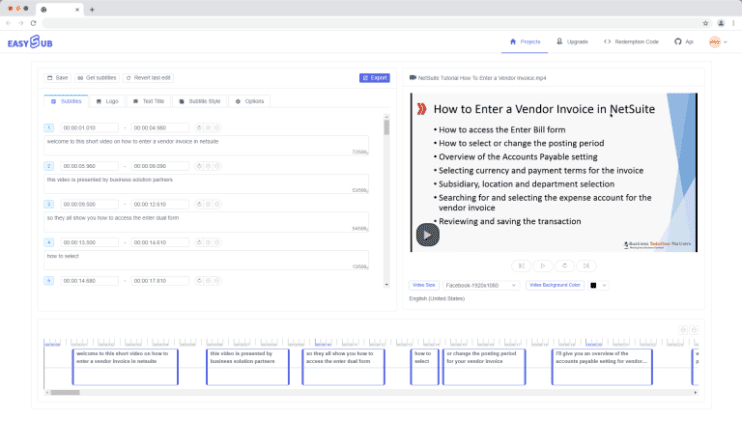Screen dimensions: 742x446
Task: Open the Video Background Color picker
Action: (597, 285)
